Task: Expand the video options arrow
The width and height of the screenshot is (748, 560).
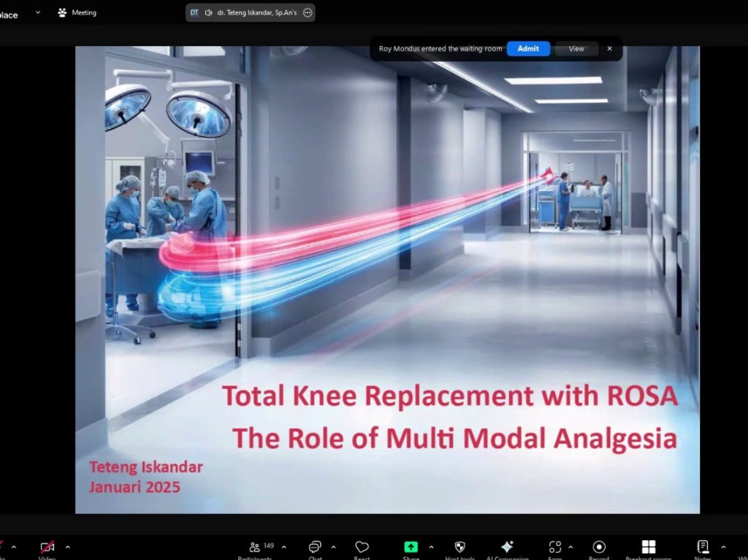Action: pyautogui.click(x=68, y=547)
